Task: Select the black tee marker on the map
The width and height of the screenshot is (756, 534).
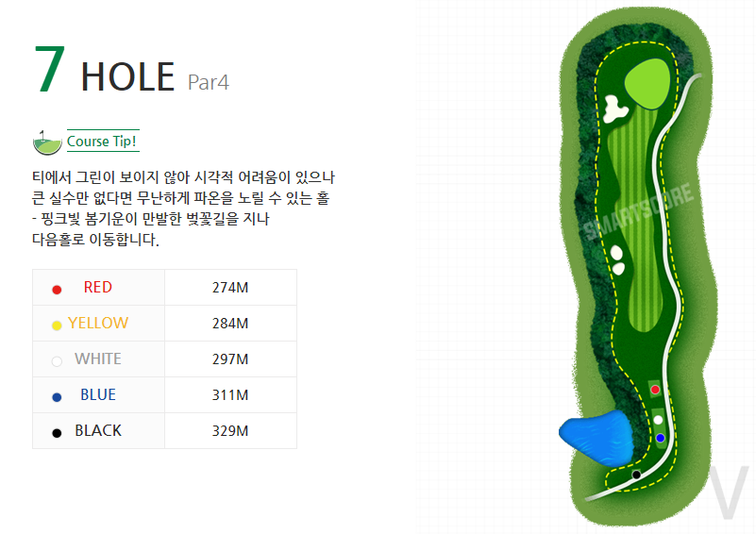Action: click(x=637, y=475)
